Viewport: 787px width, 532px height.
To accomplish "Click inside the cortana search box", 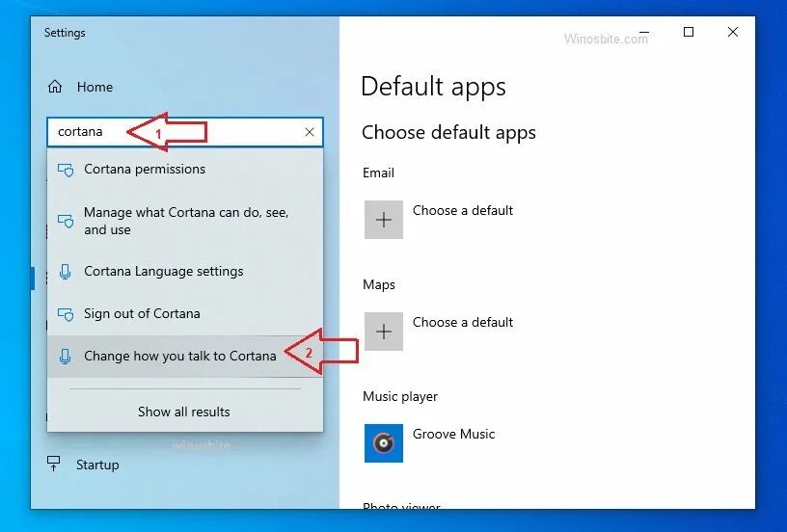I will click(185, 132).
